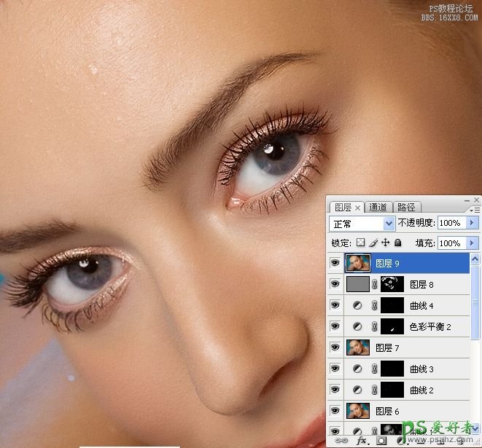Select the layer mask thumbnail of 图层 8
This screenshot has width=482, height=448.
[x=392, y=284]
